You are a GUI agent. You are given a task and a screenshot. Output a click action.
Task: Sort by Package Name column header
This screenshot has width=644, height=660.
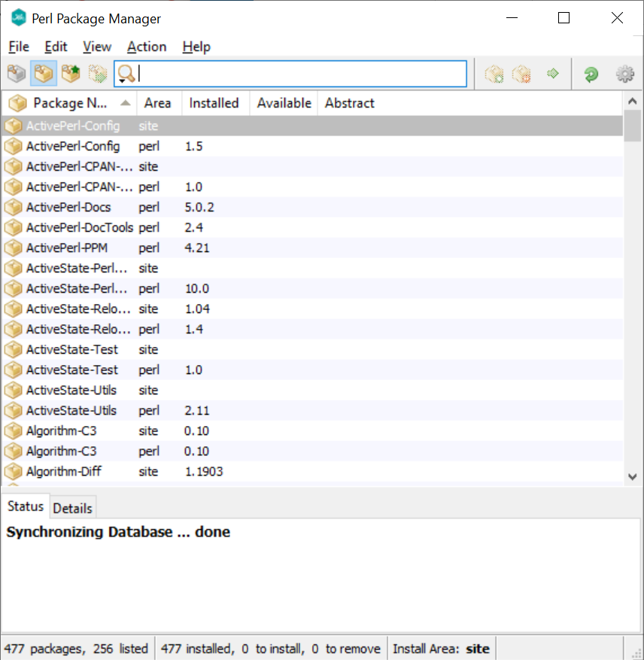pos(70,103)
